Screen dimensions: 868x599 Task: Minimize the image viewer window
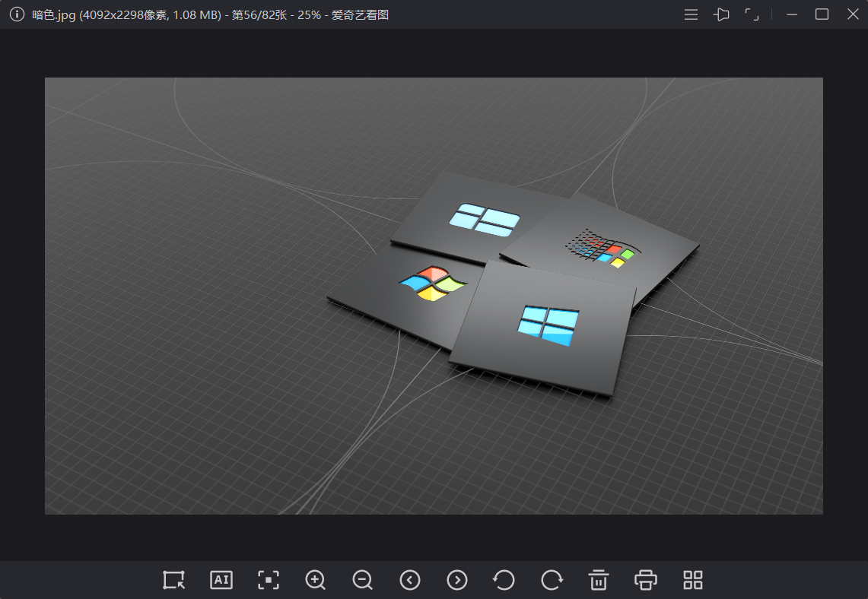coord(792,14)
